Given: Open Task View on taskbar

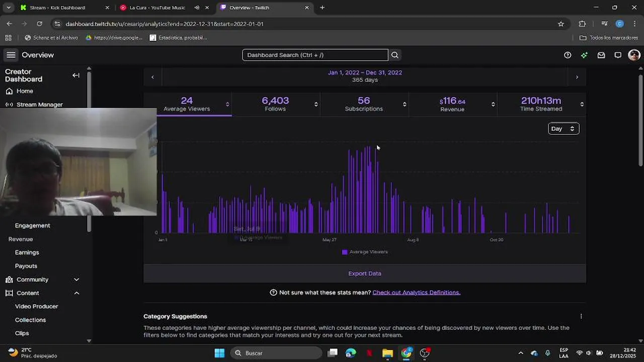Looking at the screenshot, I should [x=333, y=353].
